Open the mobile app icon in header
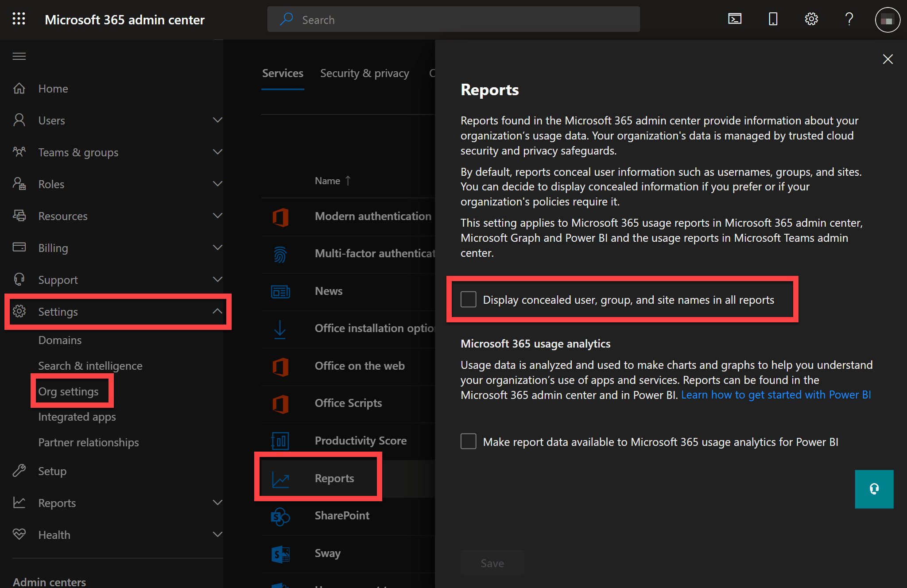This screenshot has width=907, height=588. coord(773,19)
